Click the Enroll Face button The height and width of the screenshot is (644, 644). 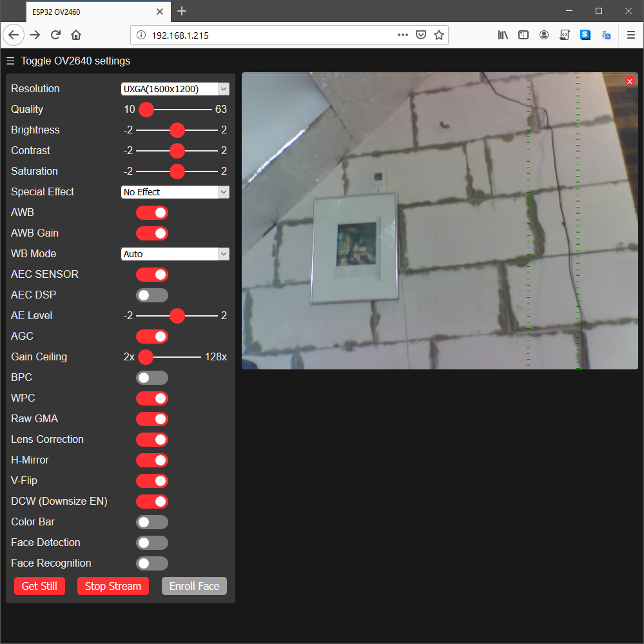click(x=194, y=586)
